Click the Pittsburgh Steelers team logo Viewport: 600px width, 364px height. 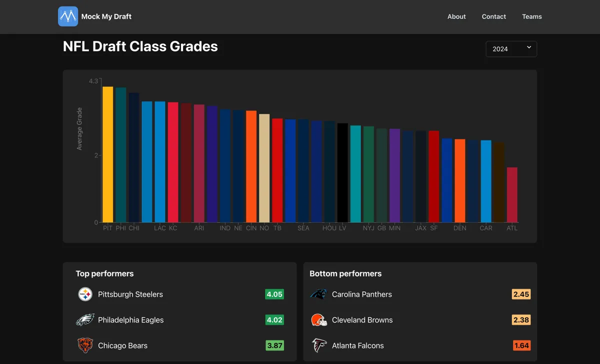click(85, 294)
